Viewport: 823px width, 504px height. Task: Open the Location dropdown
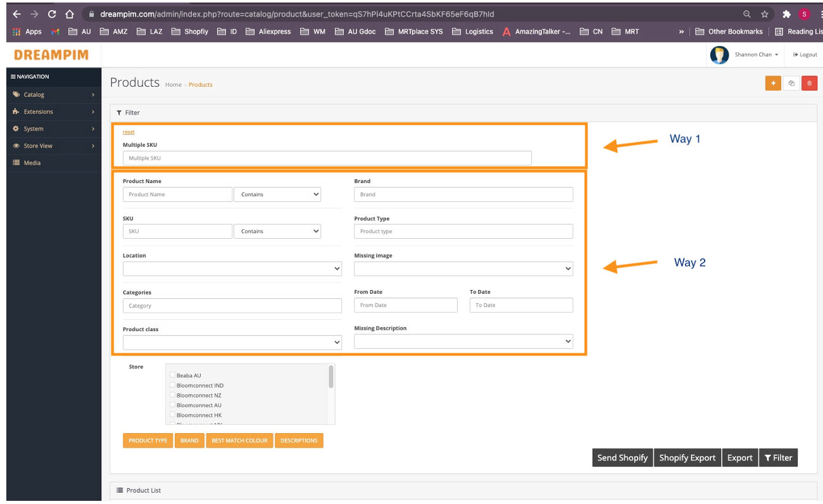coord(232,268)
